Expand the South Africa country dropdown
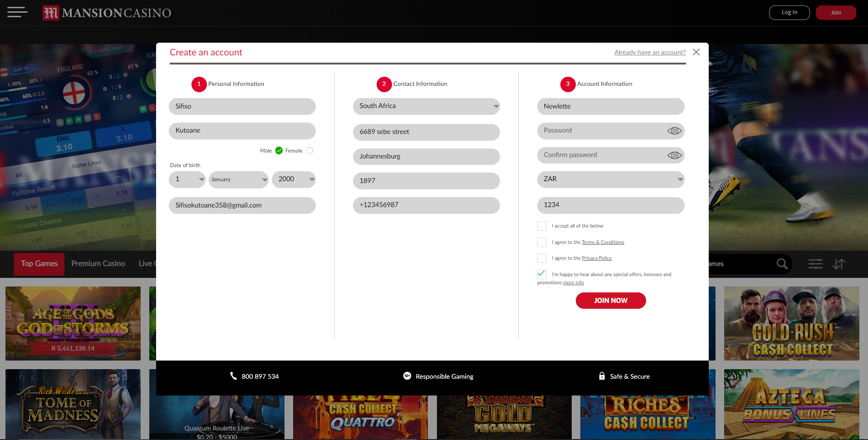 point(427,106)
